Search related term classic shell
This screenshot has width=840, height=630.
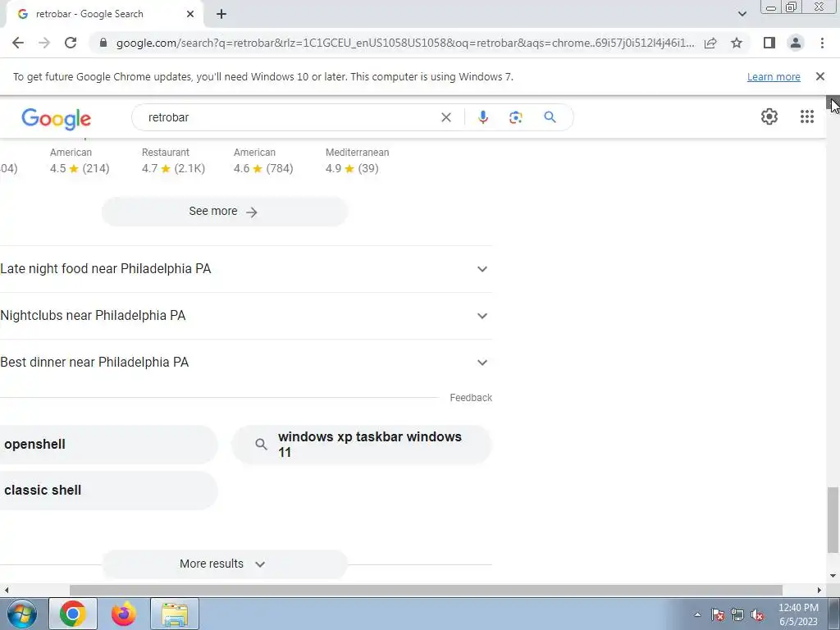point(107,491)
